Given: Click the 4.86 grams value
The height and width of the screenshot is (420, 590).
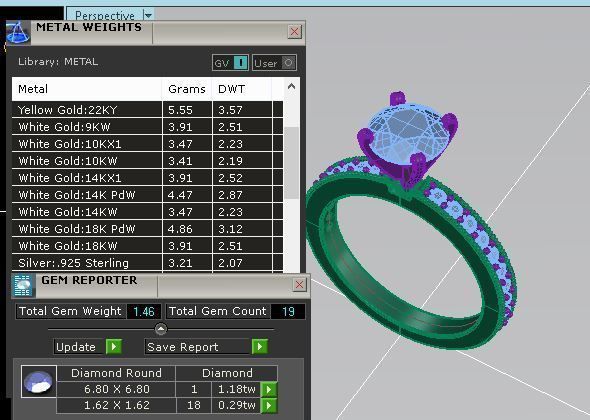Looking at the screenshot, I should [181, 229].
